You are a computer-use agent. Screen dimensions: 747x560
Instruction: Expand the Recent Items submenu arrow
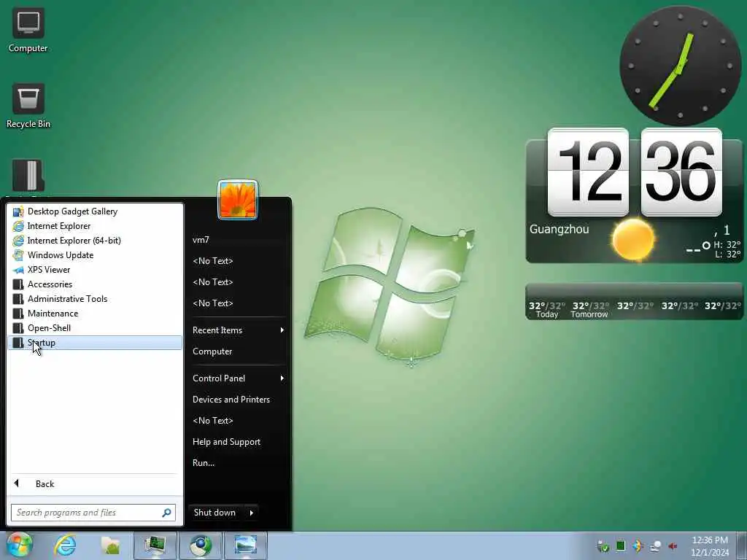282,330
